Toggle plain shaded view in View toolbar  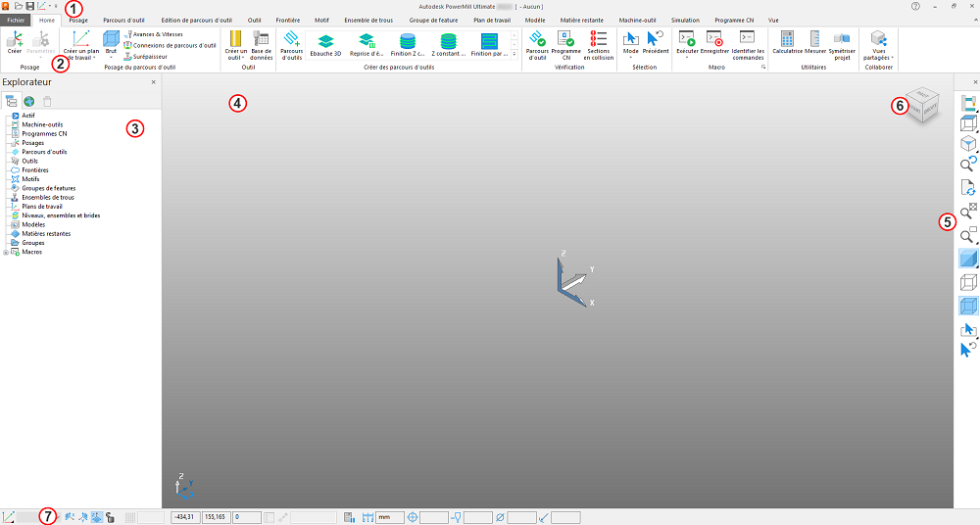[x=968, y=259]
